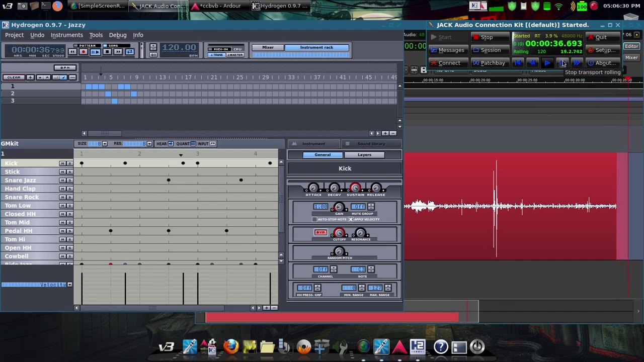The height and width of the screenshot is (362, 644).
Task: Click the JACK rewind to start button
Action: [518, 63]
